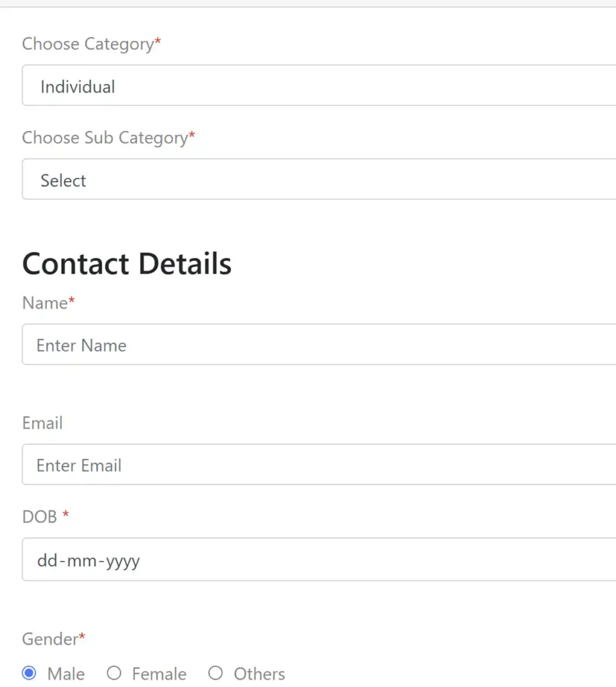The height and width of the screenshot is (687, 616).
Task: Click the Contact Details heading
Action: click(x=127, y=264)
